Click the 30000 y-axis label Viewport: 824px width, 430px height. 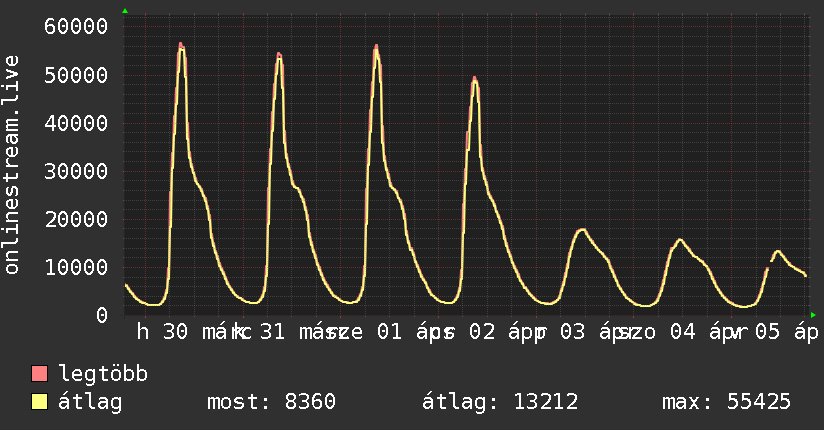pos(76,171)
